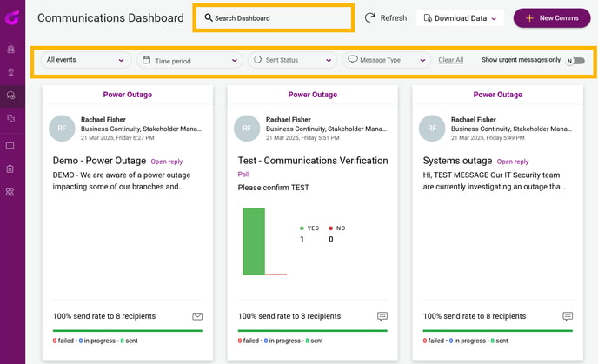Open the map pin location icon in sidebar
Viewport: 598px width, 364px height.
point(10,72)
